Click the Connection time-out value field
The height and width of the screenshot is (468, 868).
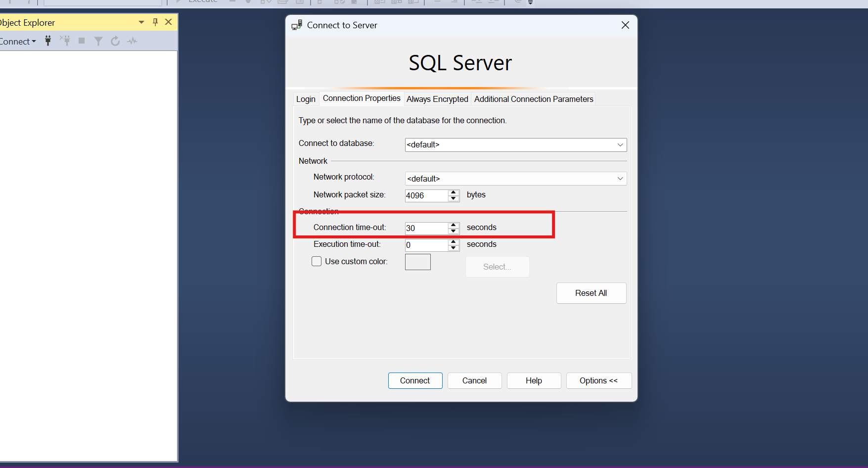[426, 228]
